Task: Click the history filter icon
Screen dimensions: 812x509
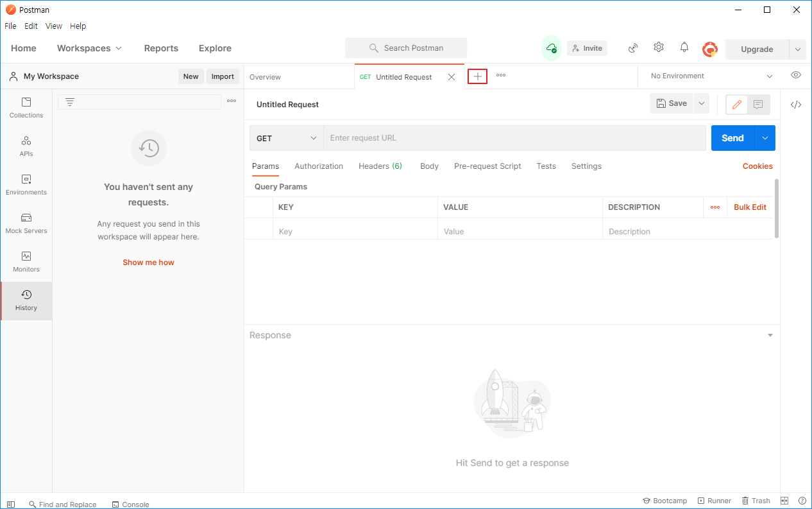Action: (x=70, y=102)
